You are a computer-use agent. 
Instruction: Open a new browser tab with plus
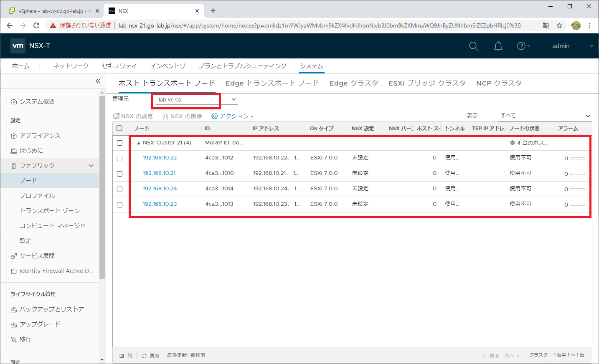pyautogui.click(x=213, y=11)
